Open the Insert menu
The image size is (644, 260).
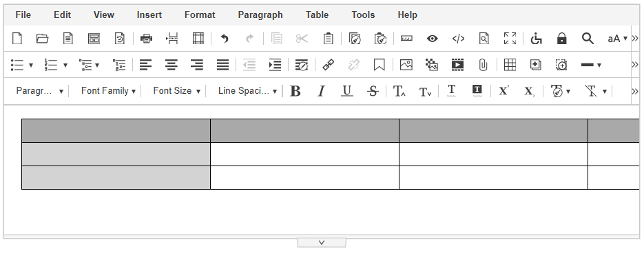(149, 14)
